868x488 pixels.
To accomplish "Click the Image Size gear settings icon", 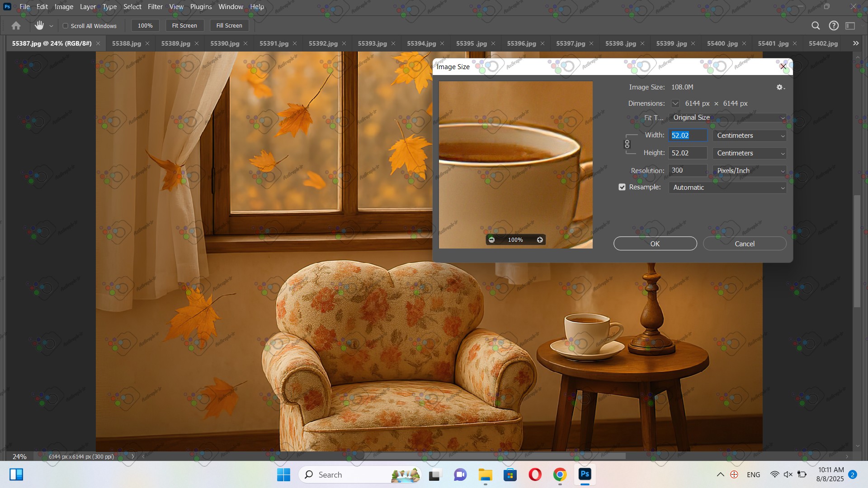I will click(x=780, y=87).
